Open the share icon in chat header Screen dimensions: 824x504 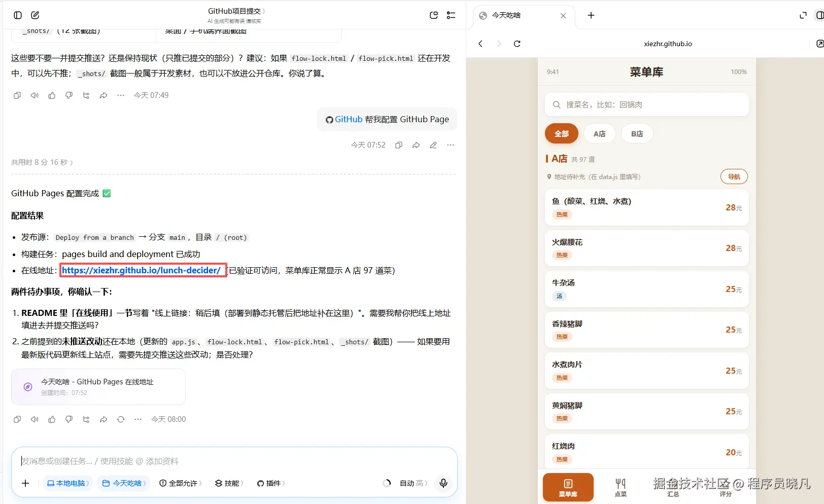pyautogui.click(x=434, y=15)
